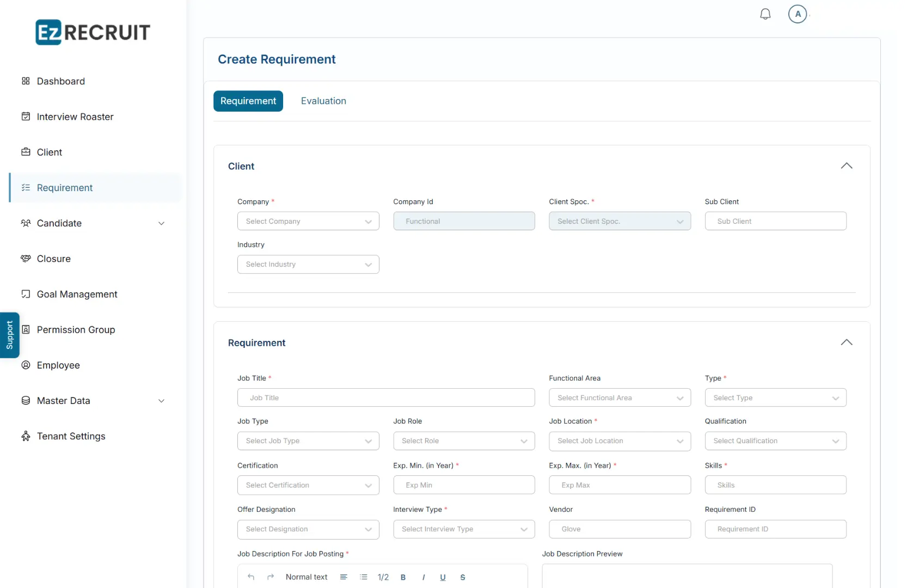Switch to the Evaluation tab
Image resolution: width=907 pixels, height=588 pixels.
[323, 101]
